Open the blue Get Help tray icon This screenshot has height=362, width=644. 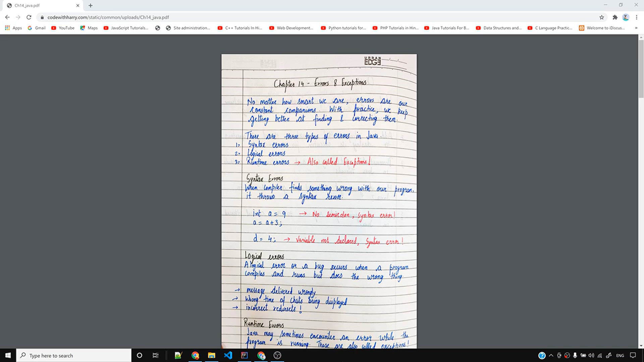pos(542,355)
